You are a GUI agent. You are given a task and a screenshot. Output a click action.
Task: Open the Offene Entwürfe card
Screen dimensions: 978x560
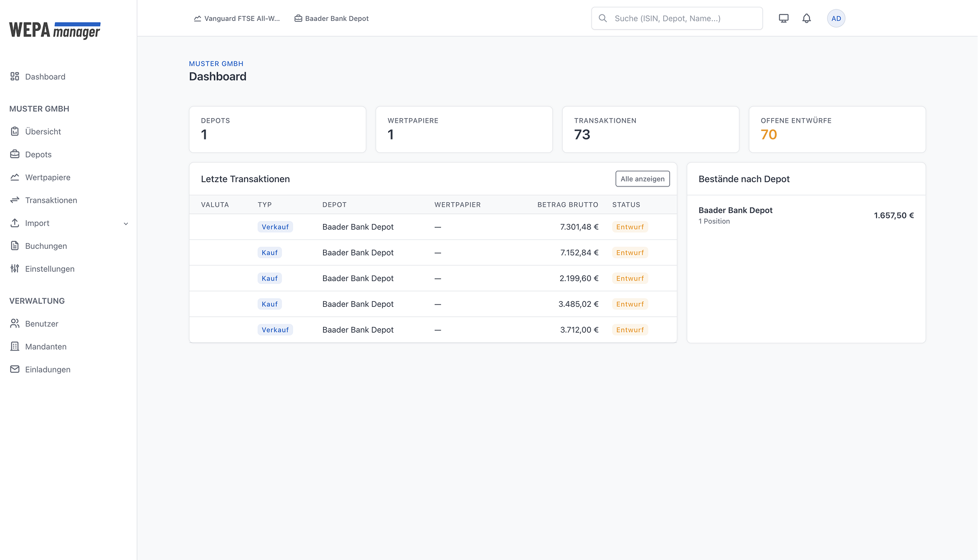837,129
